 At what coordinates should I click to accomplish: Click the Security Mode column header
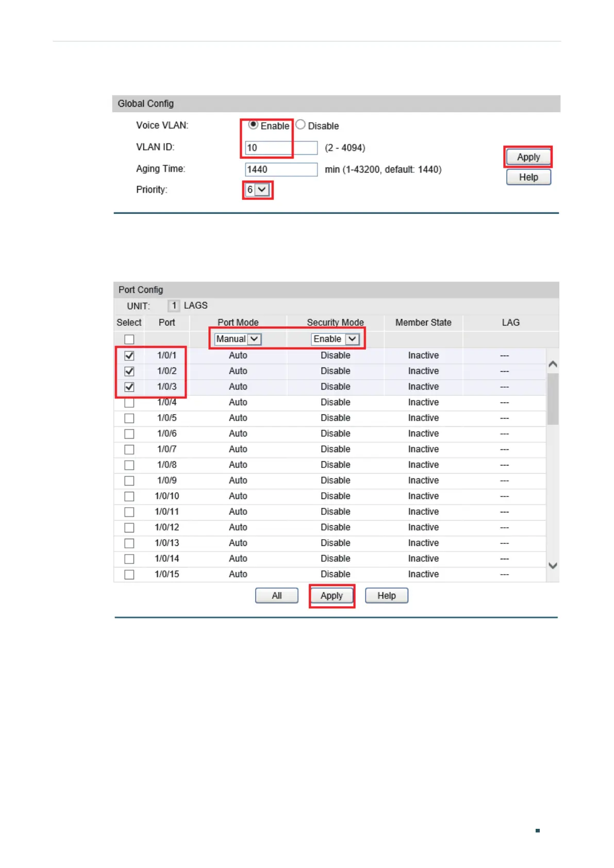335,323
